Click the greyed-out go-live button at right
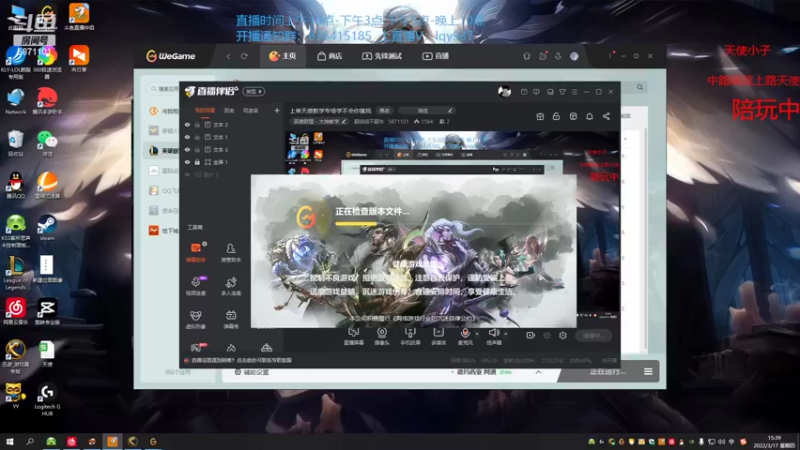The image size is (800, 450). coord(594,335)
